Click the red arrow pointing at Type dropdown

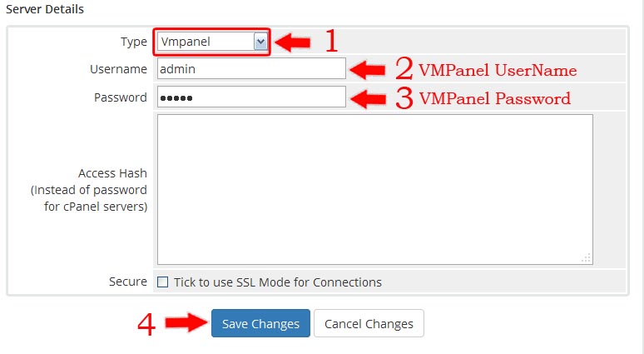coord(292,42)
